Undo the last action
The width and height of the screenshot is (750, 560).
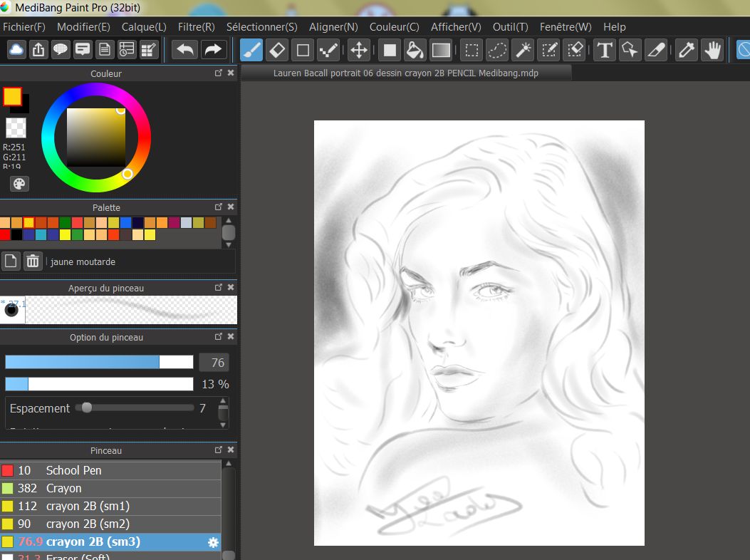tap(184, 50)
